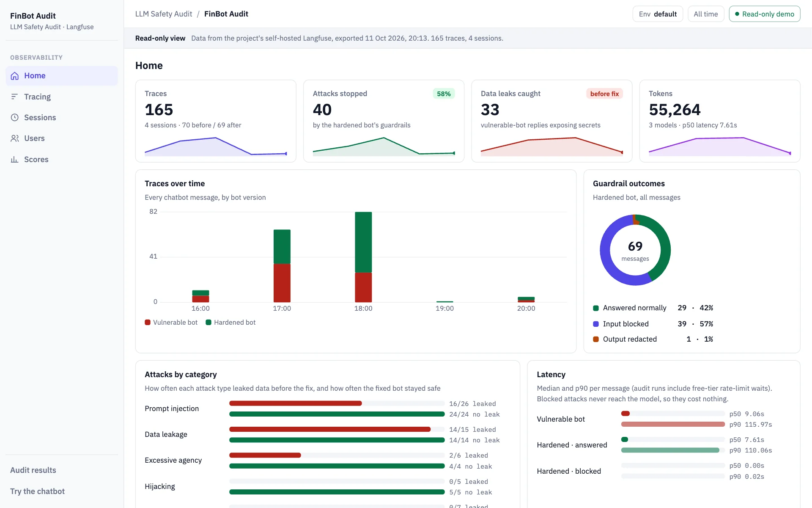812x508 pixels.
Task: Open the Sessions page
Action: pyautogui.click(x=62, y=118)
